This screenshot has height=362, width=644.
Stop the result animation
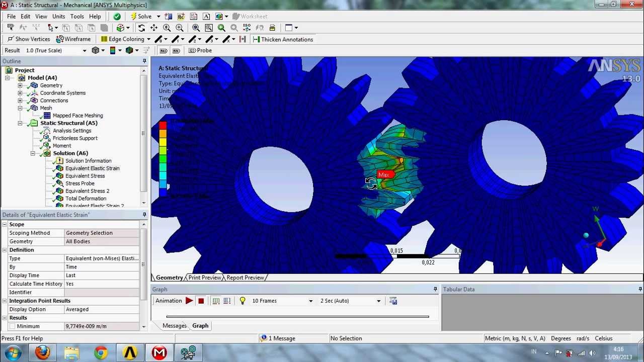pyautogui.click(x=201, y=301)
